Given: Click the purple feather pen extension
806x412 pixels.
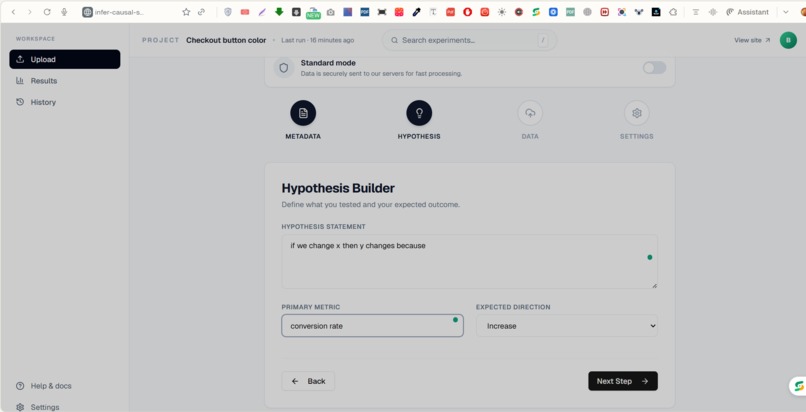Looking at the screenshot, I should point(262,12).
